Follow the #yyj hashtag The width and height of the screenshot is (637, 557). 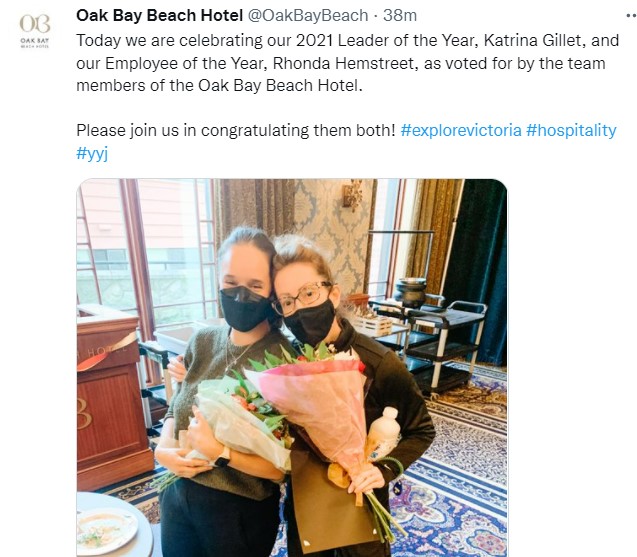[92, 154]
